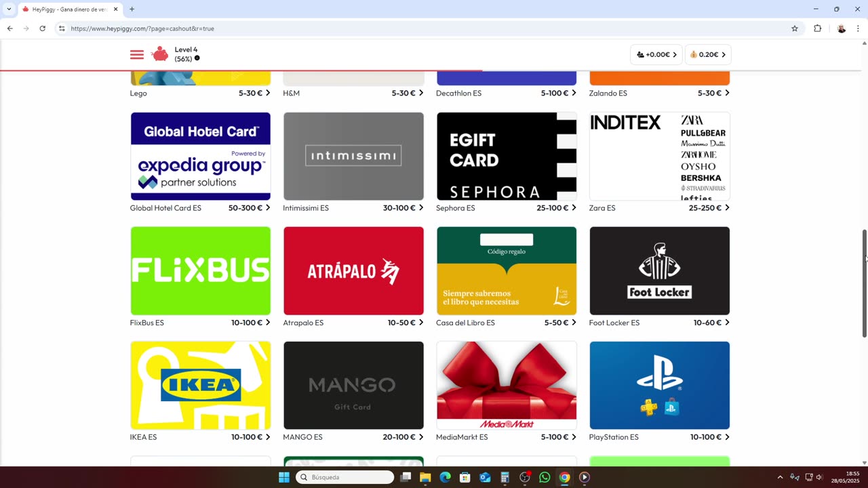Open the Chrome profile avatar
Viewport: 868px width, 488px height.
842,28
